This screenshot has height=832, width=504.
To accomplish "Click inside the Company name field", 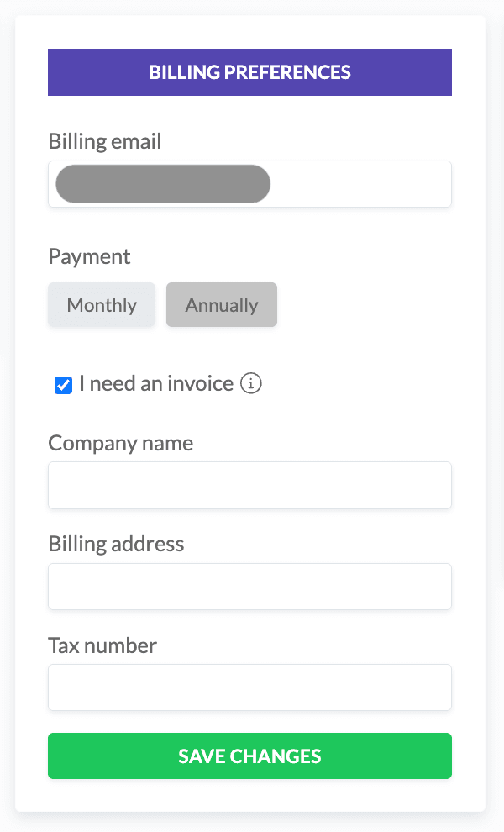I will (x=249, y=486).
